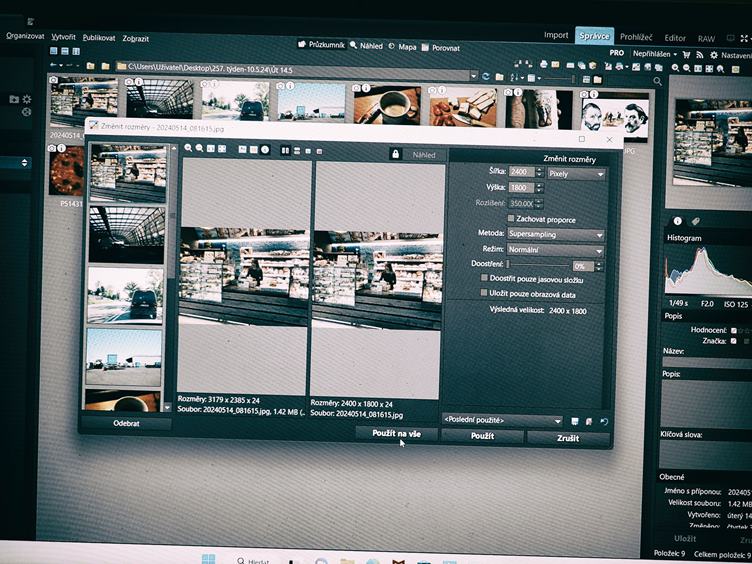Click the Odebrat button
752x564 pixels.
[126, 423]
